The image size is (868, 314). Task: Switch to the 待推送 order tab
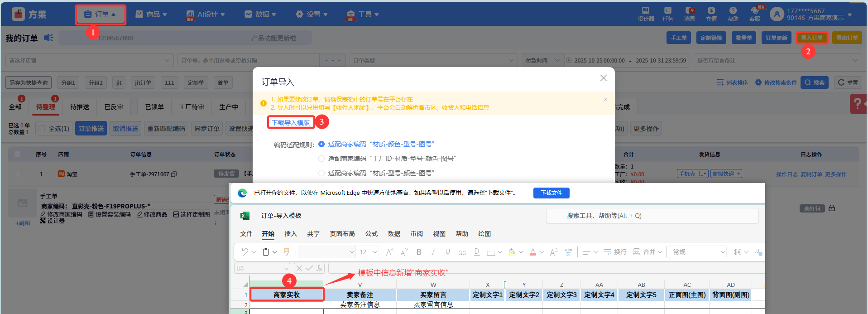[80, 107]
